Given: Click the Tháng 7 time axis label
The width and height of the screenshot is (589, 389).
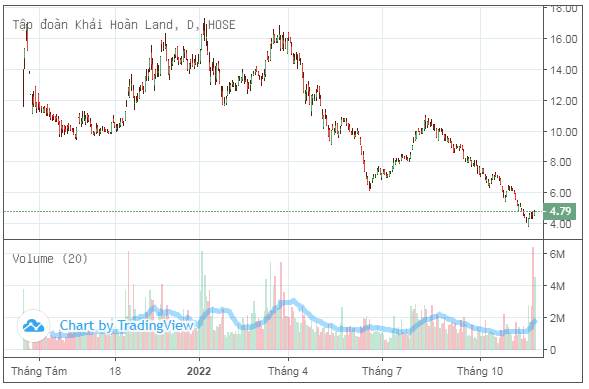Looking at the screenshot, I should (x=382, y=371).
